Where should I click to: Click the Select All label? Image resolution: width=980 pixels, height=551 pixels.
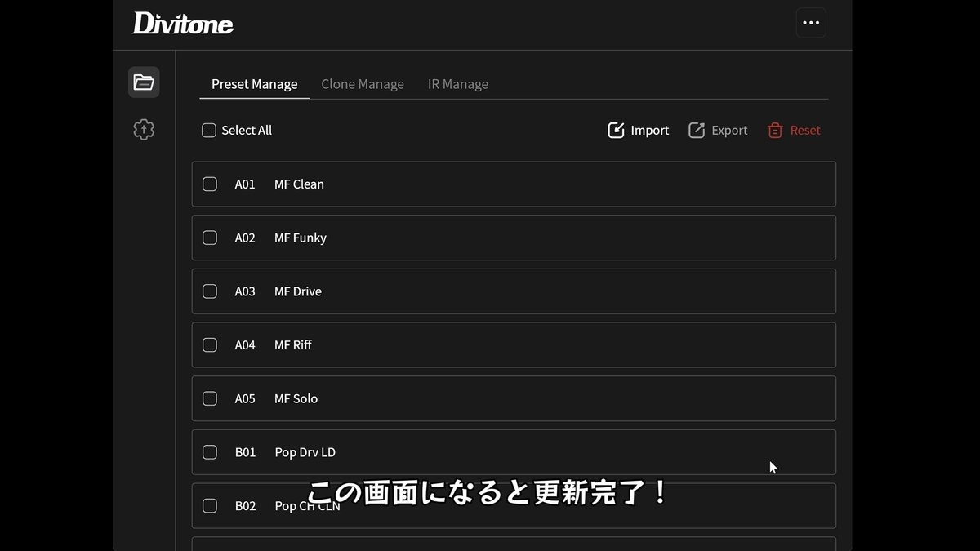coord(247,130)
